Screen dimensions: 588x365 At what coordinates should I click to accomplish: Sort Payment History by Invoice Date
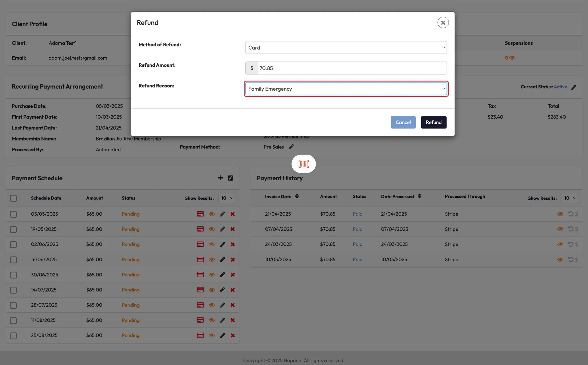[297, 196]
